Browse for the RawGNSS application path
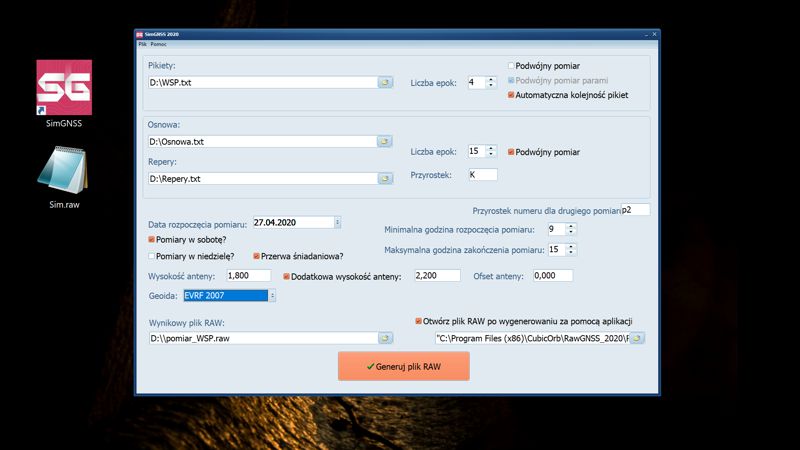 point(637,338)
